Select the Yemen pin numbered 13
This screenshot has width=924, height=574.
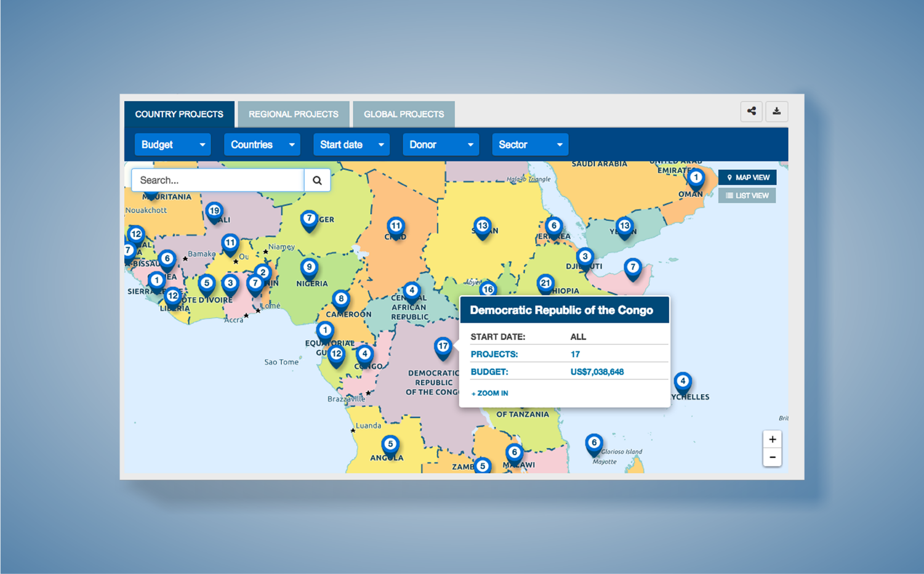(x=625, y=228)
